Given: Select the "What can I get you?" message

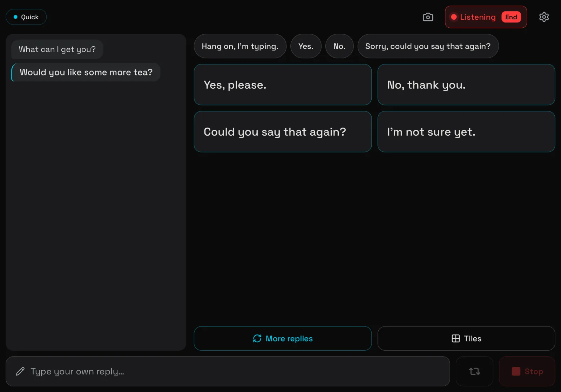Looking at the screenshot, I should [57, 49].
